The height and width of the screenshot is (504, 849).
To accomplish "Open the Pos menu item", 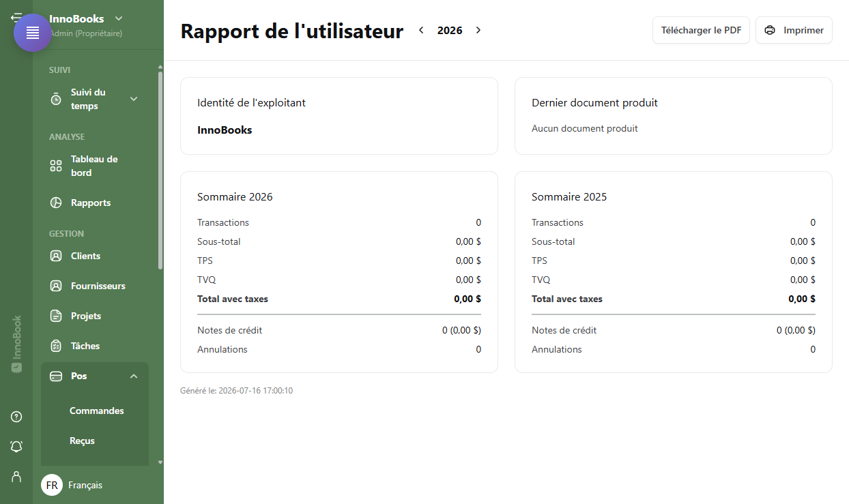I will coord(95,376).
